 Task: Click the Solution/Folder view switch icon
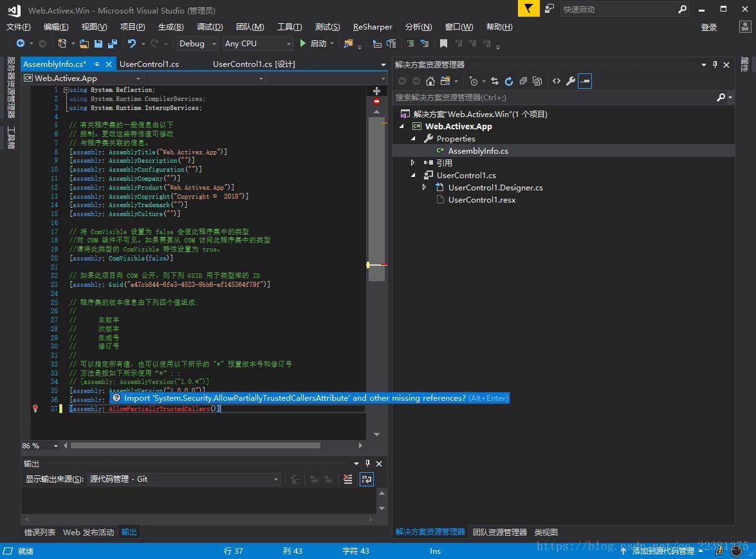tap(445, 81)
